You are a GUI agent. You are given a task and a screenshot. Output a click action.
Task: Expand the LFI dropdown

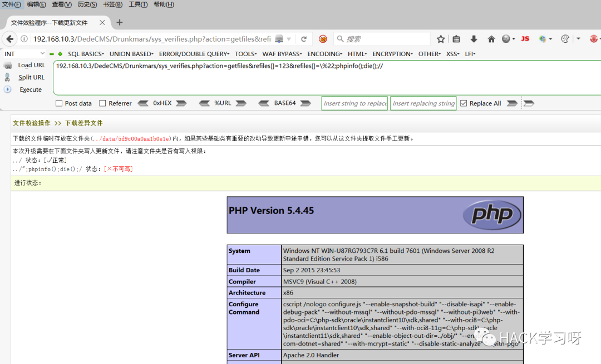tap(470, 54)
